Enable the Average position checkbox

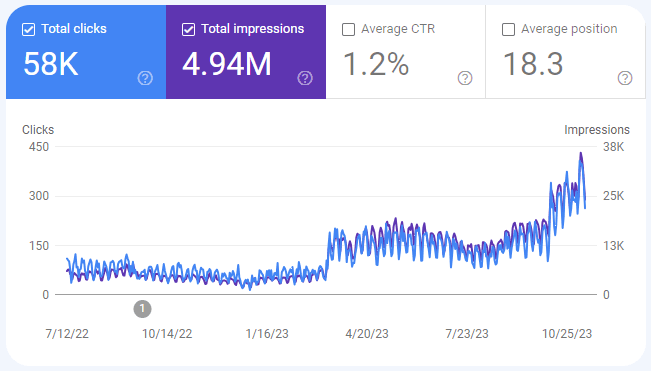509,29
